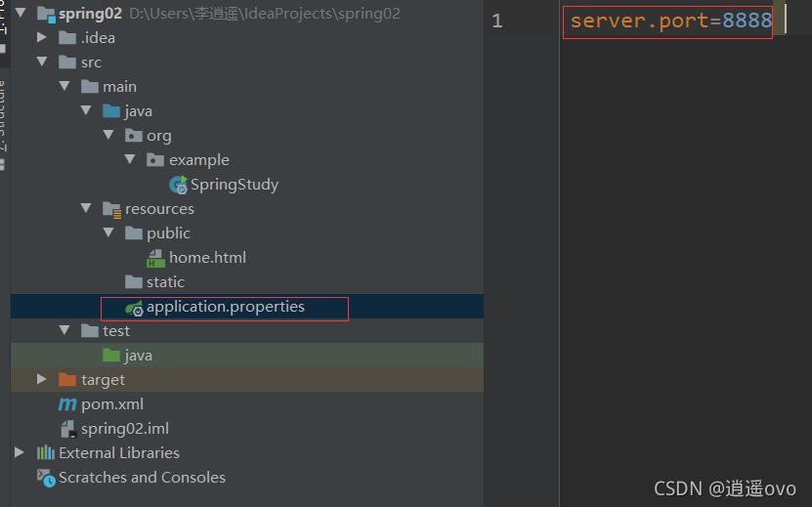This screenshot has width=812, height=507.
Task: Collapse the public folder arrow
Action: pyautogui.click(x=108, y=232)
